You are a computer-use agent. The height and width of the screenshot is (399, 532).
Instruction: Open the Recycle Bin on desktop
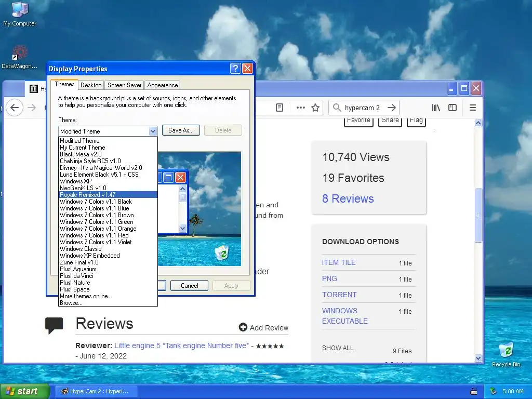tap(506, 354)
